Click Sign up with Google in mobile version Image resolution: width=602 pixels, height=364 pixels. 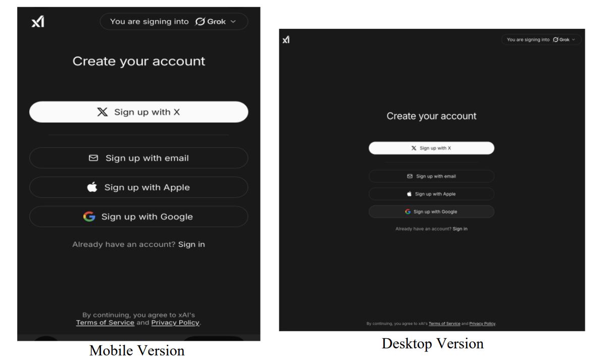pos(138,217)
